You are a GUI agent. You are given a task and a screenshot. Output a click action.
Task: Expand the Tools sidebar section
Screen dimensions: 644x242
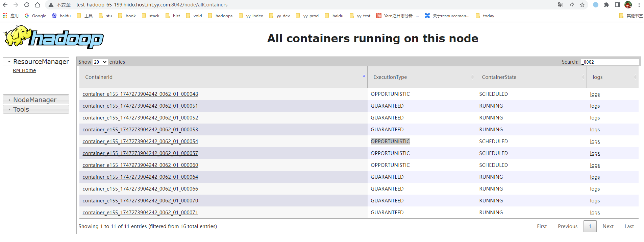(x=36, y=109)
